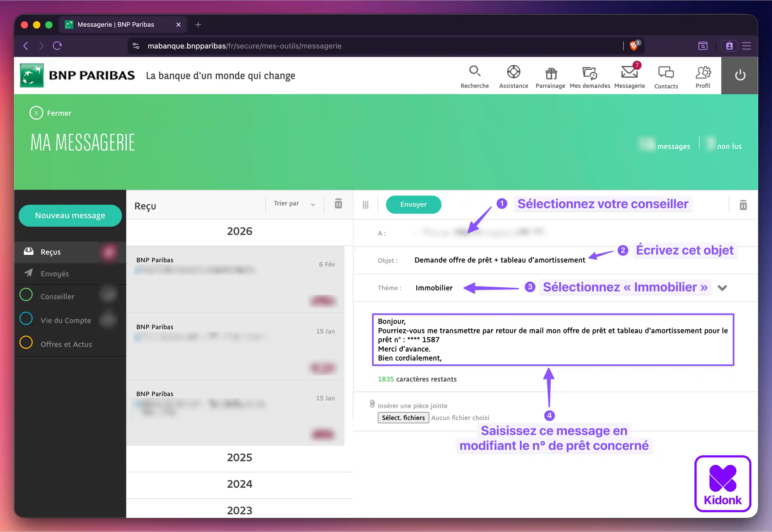The height and width of the screenshot is (532, 772).
Task: Reload the page
Action: click(57, 46)
